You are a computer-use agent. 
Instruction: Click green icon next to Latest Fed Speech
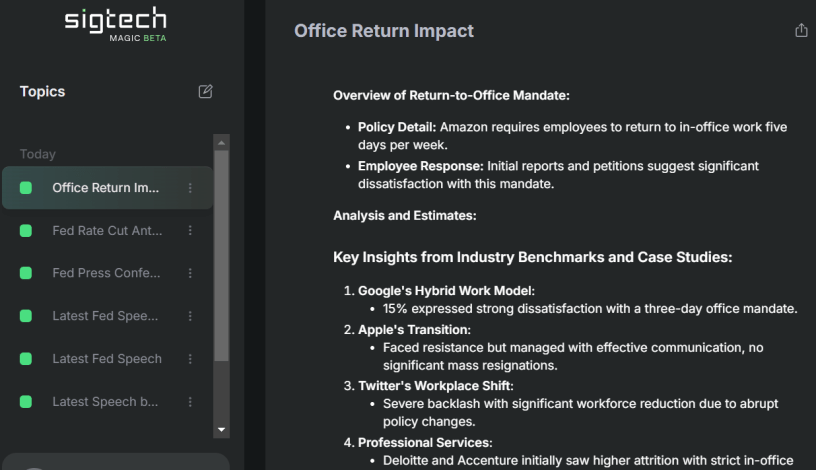point(26,359)
